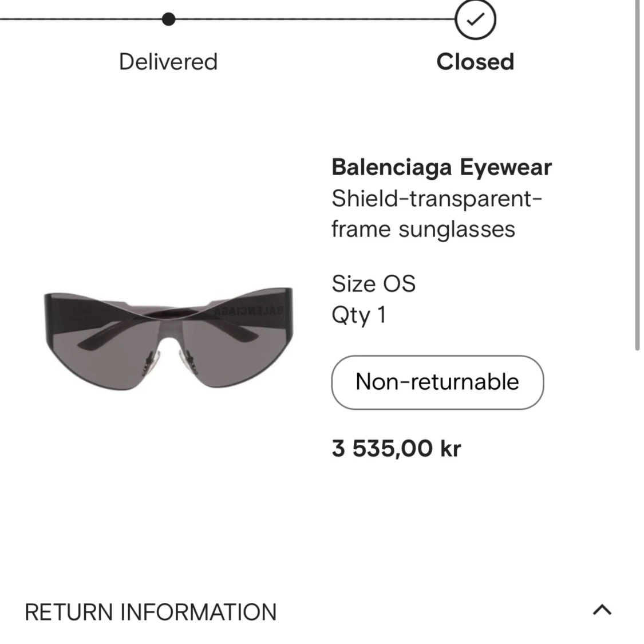Click the progress line left of Delivered
The height and width of the screenshot is (644, 644).
(81, 19)
